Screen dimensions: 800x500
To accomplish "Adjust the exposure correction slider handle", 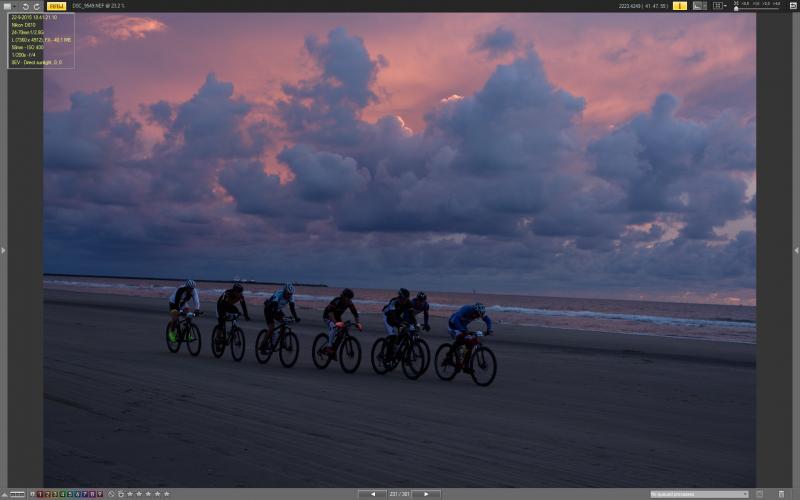I will click(x=736, y=8).
